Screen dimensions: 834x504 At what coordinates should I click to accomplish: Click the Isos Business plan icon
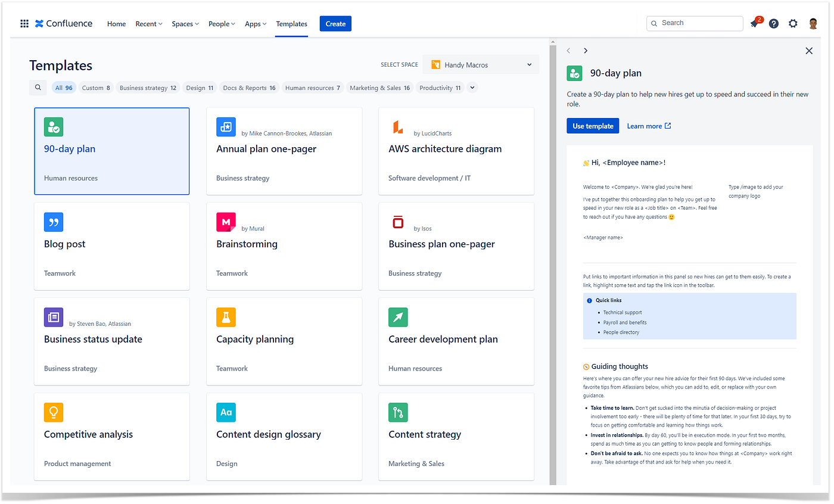pyautogui.click(x=398, y=222)
